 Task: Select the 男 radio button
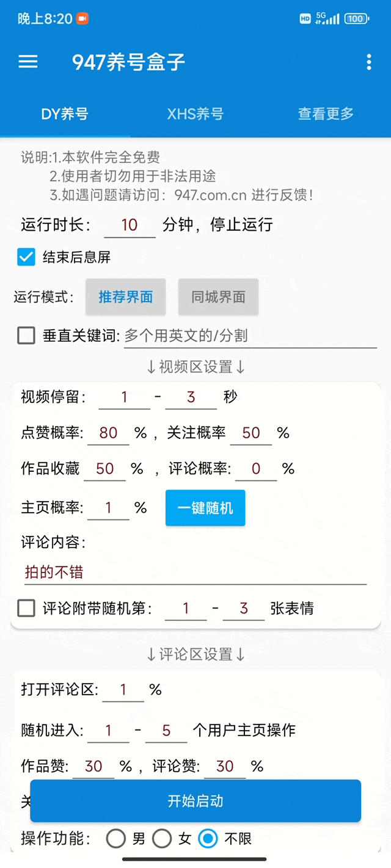[x=116, y=839]
